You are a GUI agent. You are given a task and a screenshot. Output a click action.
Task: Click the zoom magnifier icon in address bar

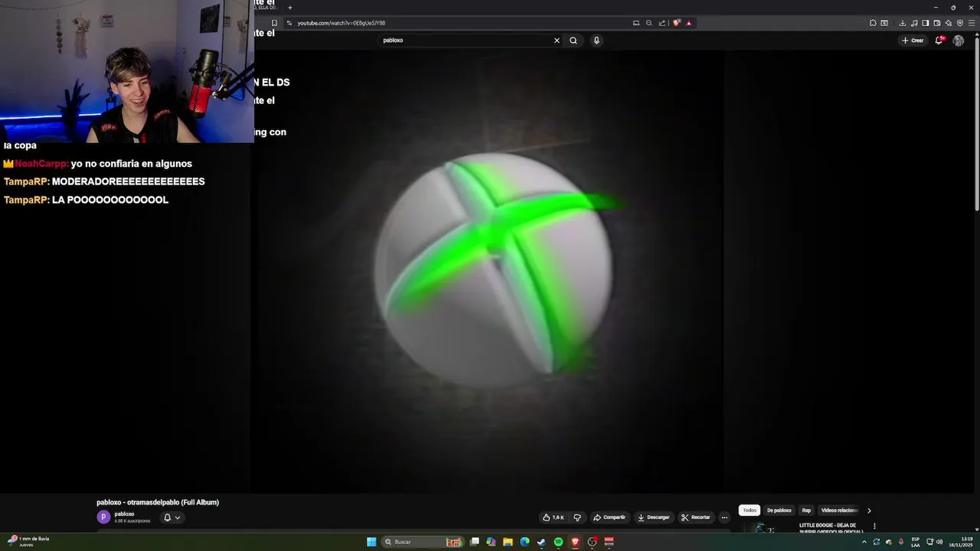tap(649, 23)
